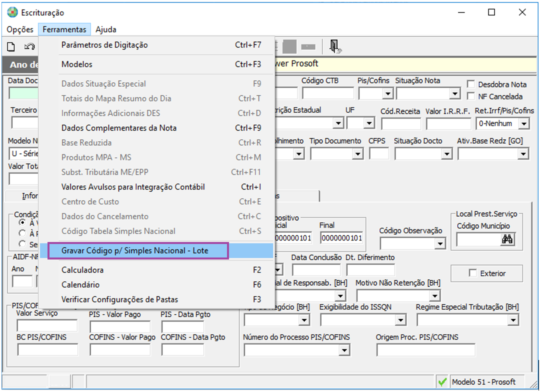This screenshot has height=392, width=542.
Task: Click the undo arrow toolbar icon
Action: click(x=29, y=47)
